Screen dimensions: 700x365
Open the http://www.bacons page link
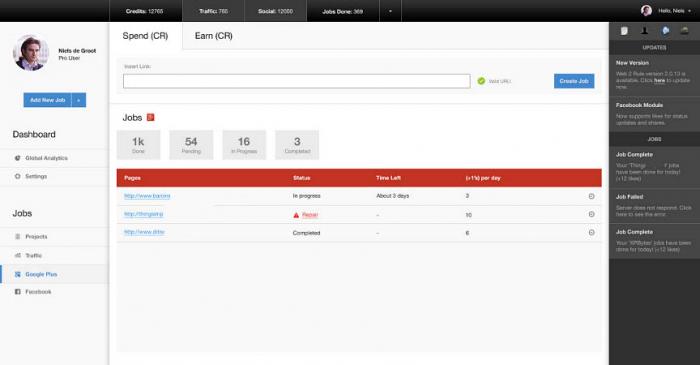point(147,196)
